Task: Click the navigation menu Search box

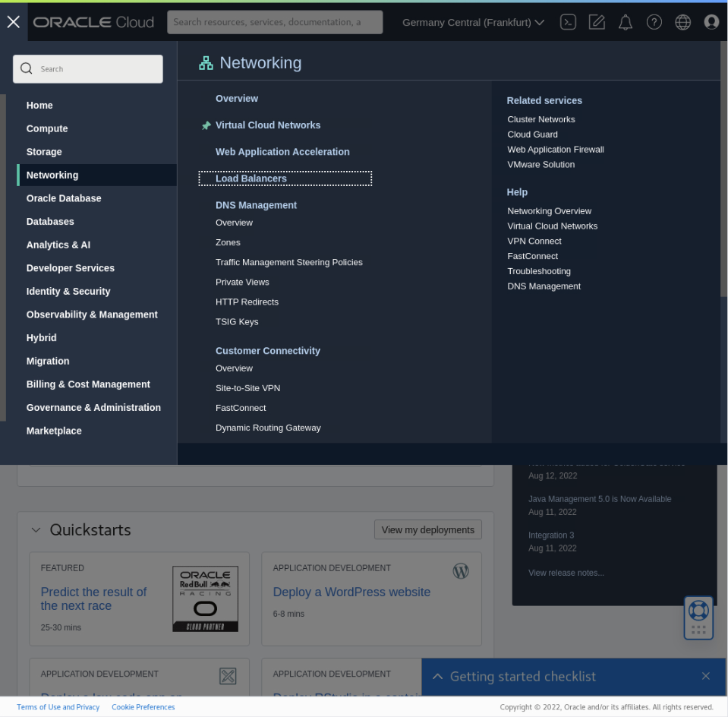Action: [88, 69]
